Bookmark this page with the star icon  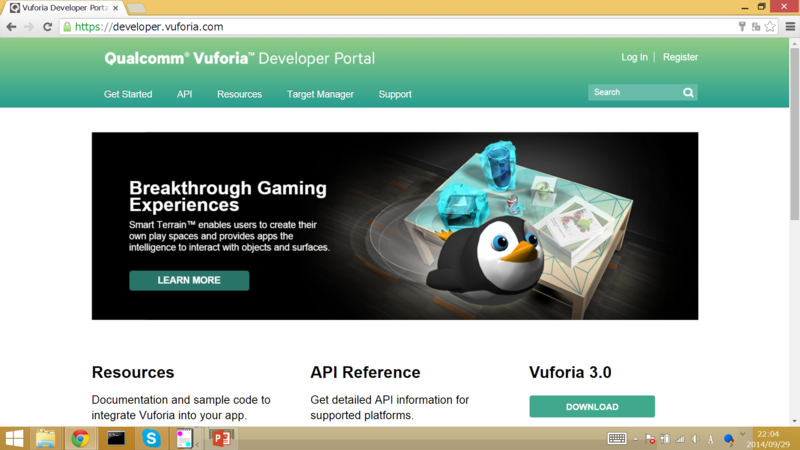(x=770, y=27)
